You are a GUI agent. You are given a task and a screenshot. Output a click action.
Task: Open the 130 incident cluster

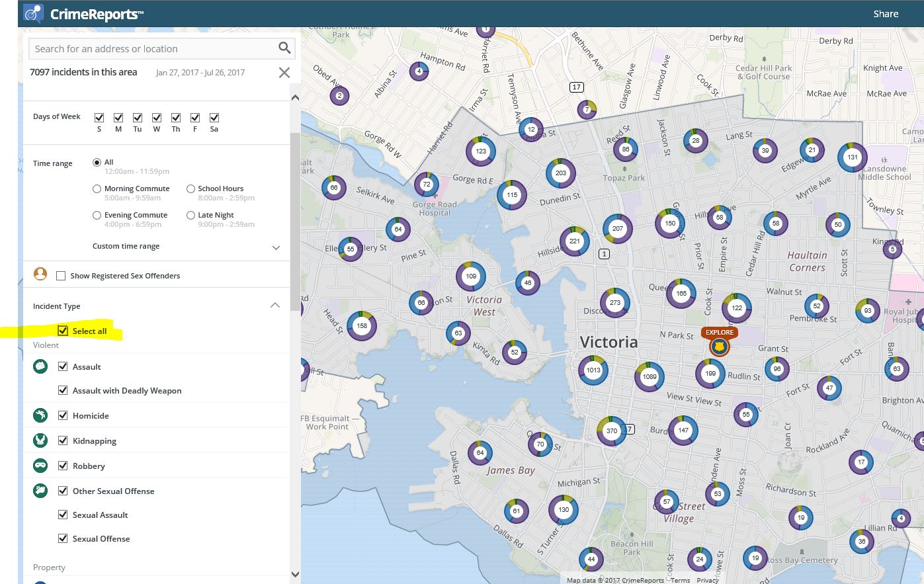(564, 510)
